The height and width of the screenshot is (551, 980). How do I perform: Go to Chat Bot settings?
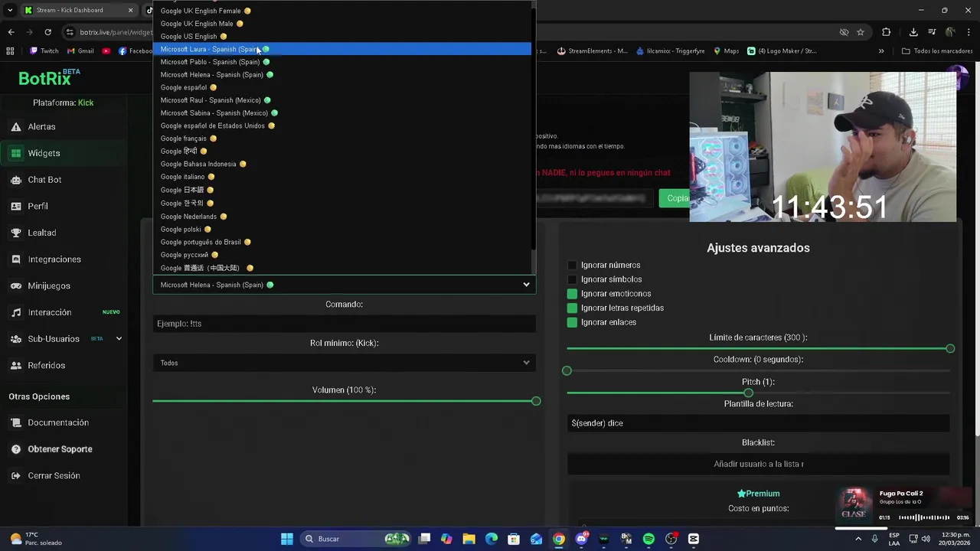pos(44,180)
